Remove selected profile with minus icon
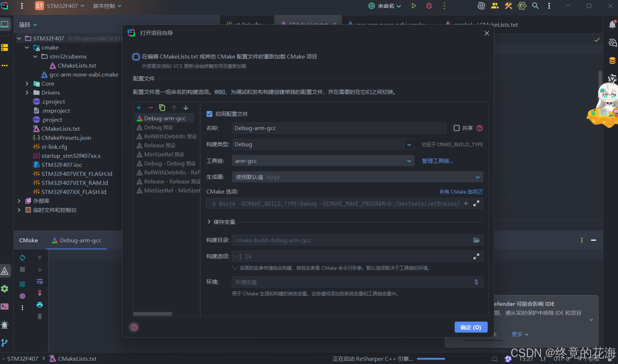This screenshot has width=618, height=364. coord(151,108)
